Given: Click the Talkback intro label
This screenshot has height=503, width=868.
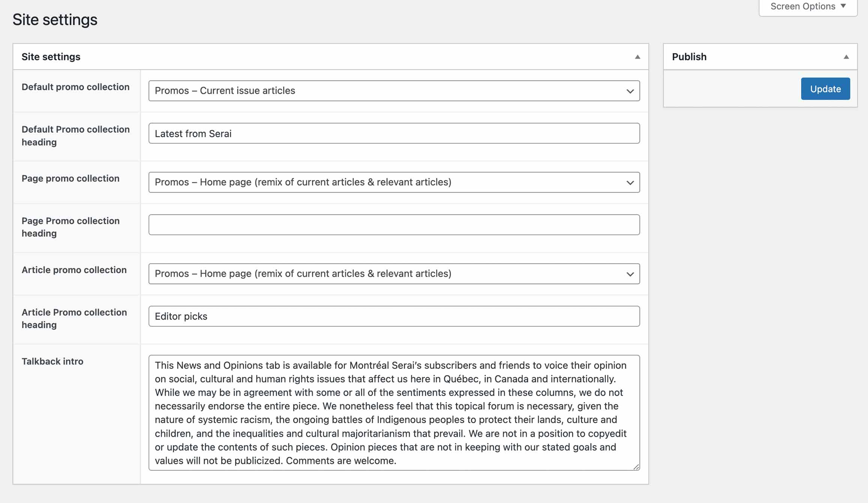Looking at the screenshot, I should 53,361.
